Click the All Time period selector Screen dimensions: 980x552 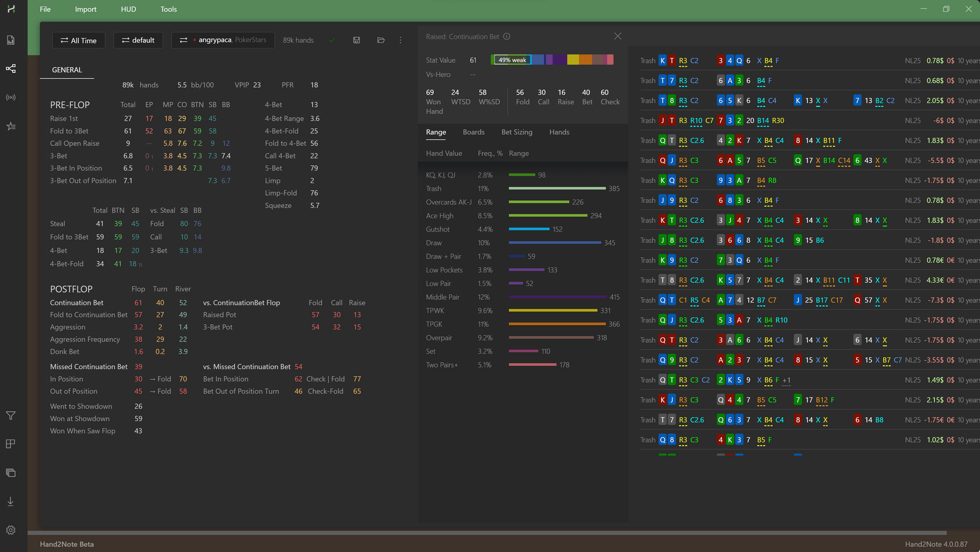click(x=78, y=40)
